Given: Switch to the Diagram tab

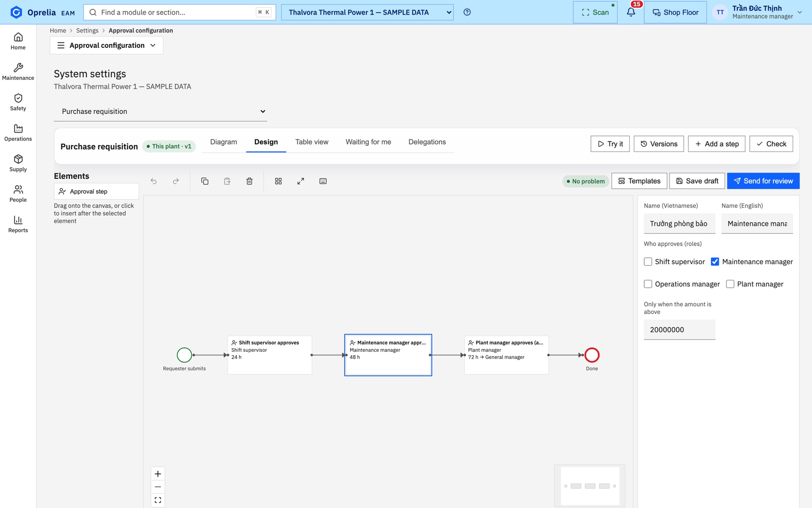Looking at the screenshot, I should [224, 142].
